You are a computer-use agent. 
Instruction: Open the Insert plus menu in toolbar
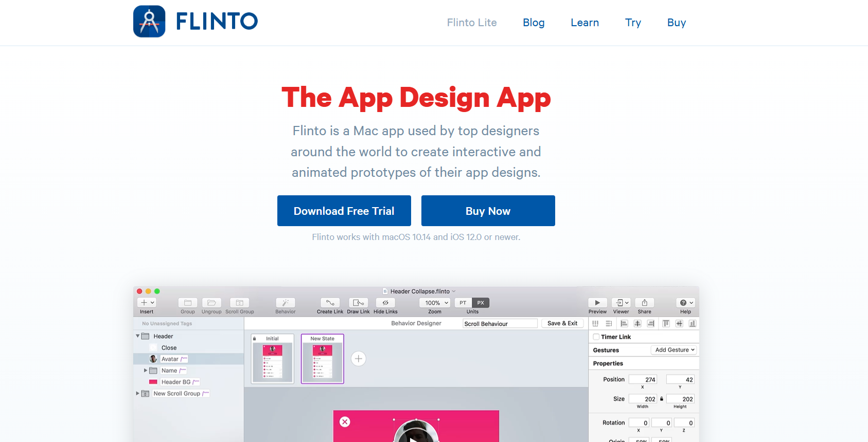147,303
